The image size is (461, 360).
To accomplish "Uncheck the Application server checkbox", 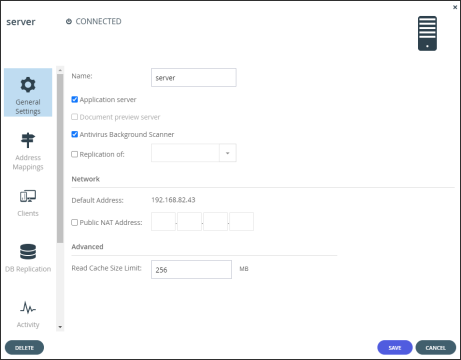I will coord(75,99).
